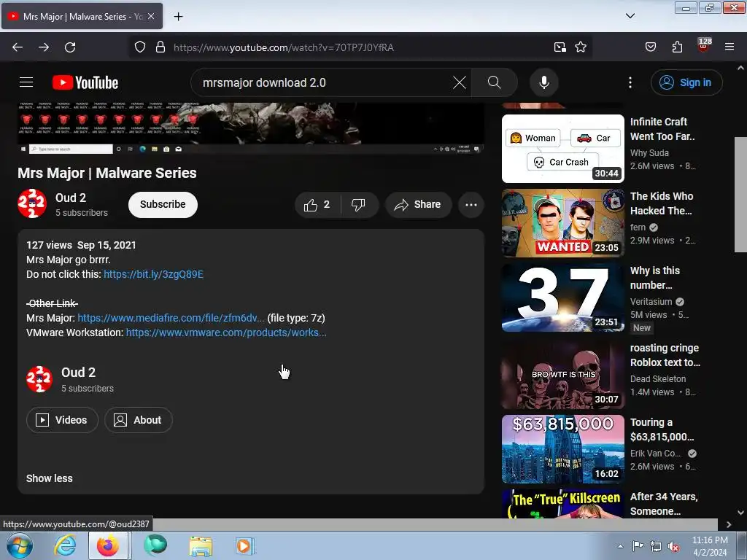Image resolution: width=747 pixels, height=560 pixels.
Task: Open Oud 2 Videos button
Action: pyautogui.click(x=63, y=420)
